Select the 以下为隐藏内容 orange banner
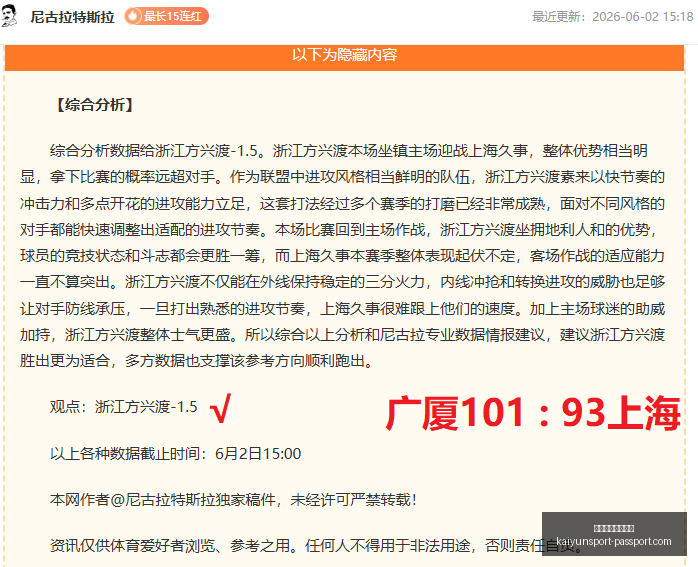The image size is (698, 567). [344, 57]
